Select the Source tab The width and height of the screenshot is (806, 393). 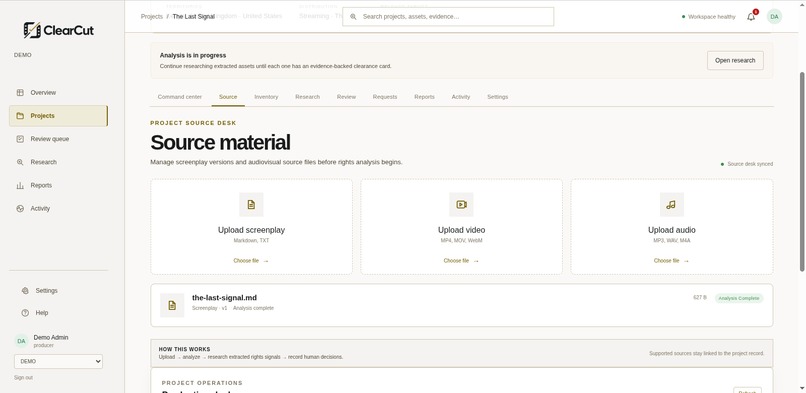(x=228, y=97)
